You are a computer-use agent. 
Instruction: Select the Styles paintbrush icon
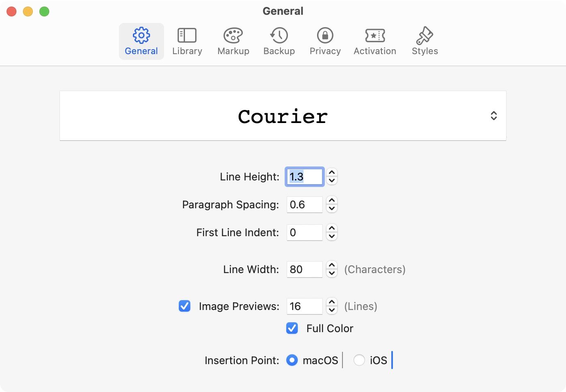424,36
